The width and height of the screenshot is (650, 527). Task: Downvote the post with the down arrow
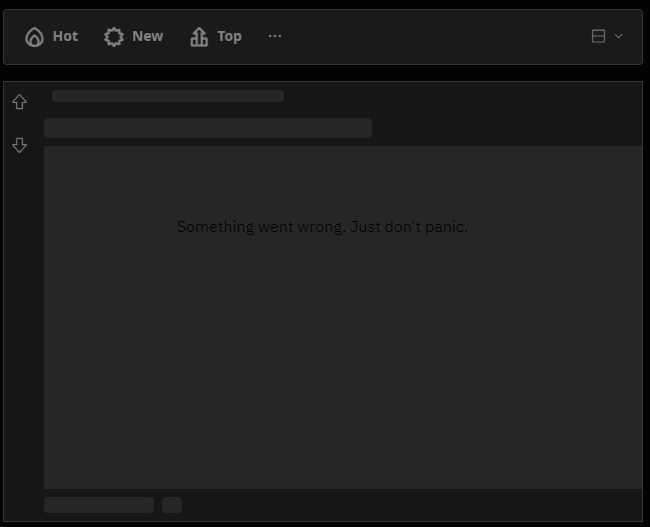click(x=19, y=146)
